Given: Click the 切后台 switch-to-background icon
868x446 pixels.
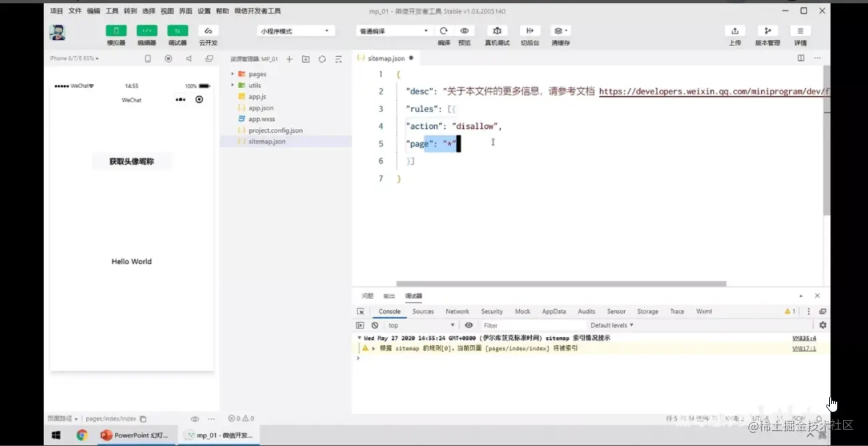Looking at the screenshot, I should click(x=530, y=31).
